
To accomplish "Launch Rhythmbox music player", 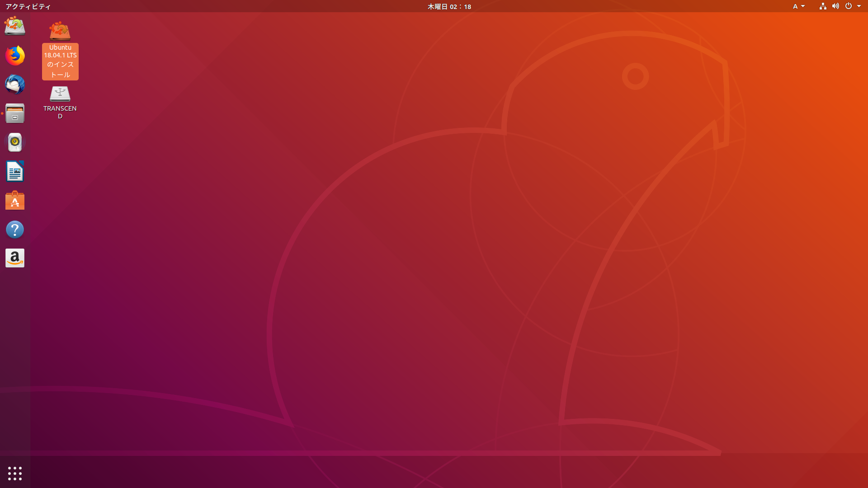I will [15, 142].
